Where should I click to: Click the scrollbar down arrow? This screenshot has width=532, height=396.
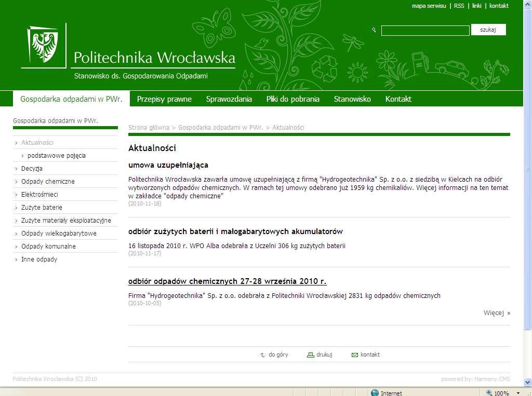coord(528,383)
